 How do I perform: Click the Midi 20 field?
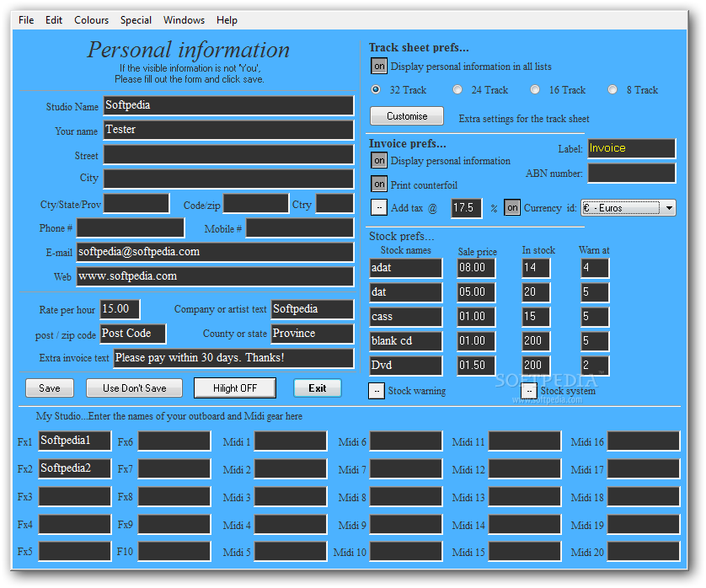644,552
